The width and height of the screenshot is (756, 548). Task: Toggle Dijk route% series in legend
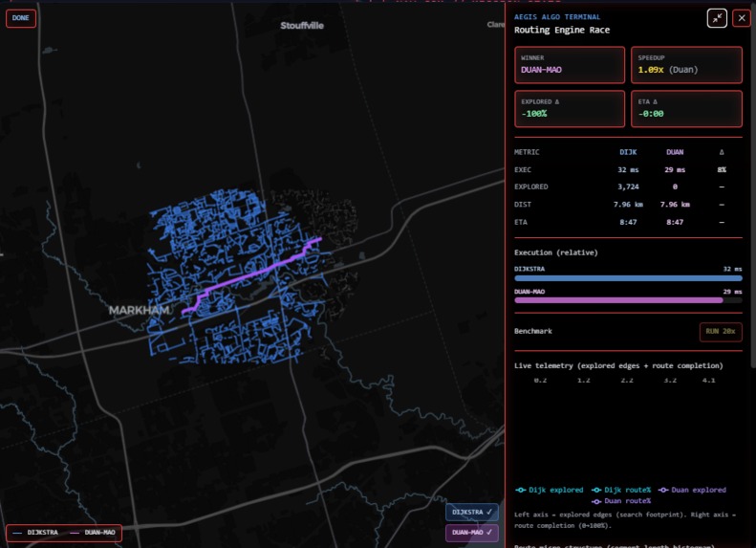tap(621, 490)
